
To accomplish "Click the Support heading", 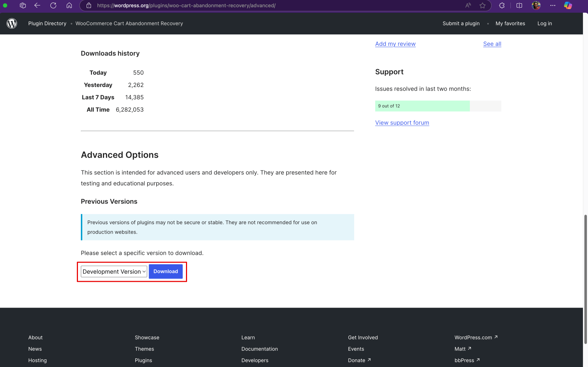I will point(389,72).
